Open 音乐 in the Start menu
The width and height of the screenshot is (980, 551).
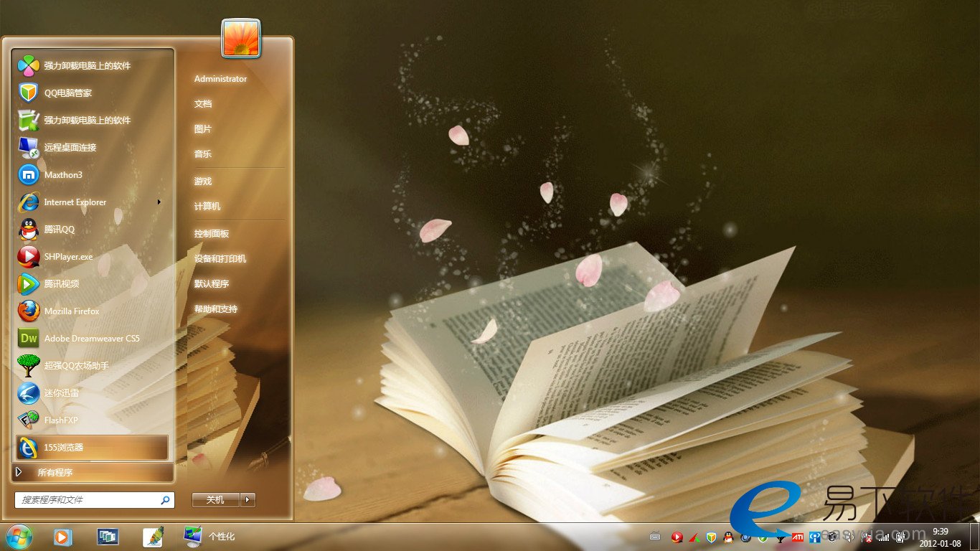point(203,154)
